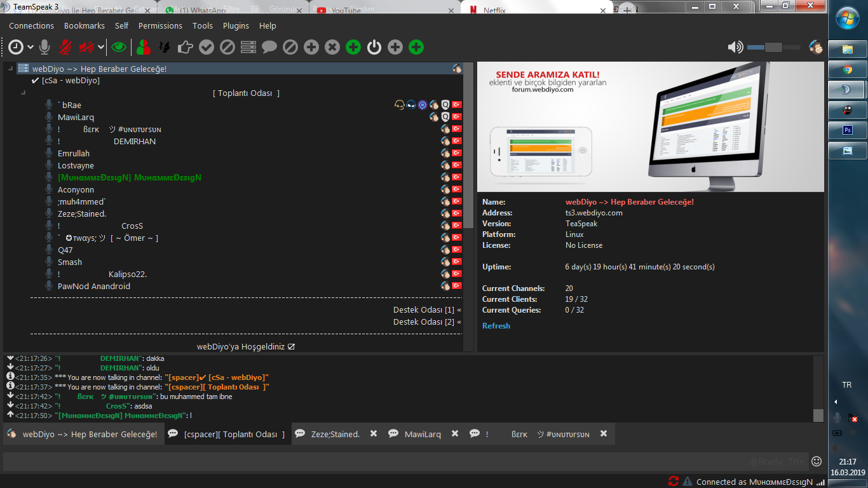Click the white power toolbar icon
This screenshot has width=868, height=488.
(x=374, y=47)
